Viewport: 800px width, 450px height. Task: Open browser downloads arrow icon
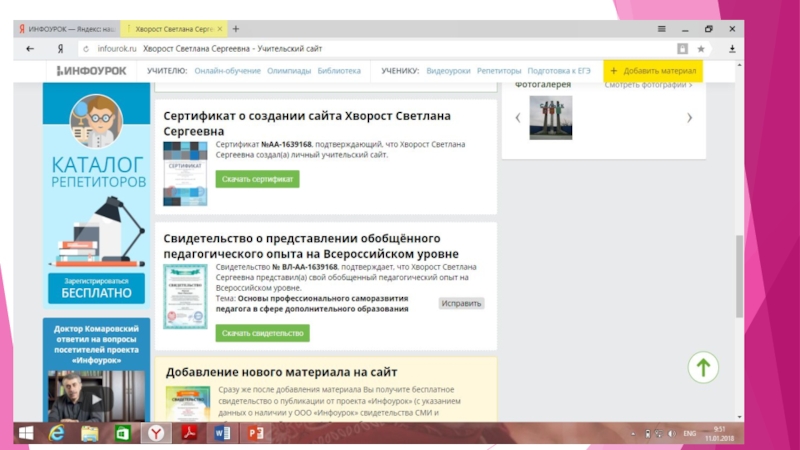click(x=732, y=49)
